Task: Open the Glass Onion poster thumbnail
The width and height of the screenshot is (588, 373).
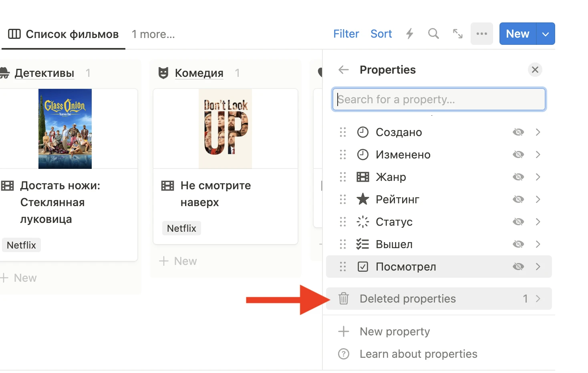Action: pyautogui.click(x=65, y=128)
